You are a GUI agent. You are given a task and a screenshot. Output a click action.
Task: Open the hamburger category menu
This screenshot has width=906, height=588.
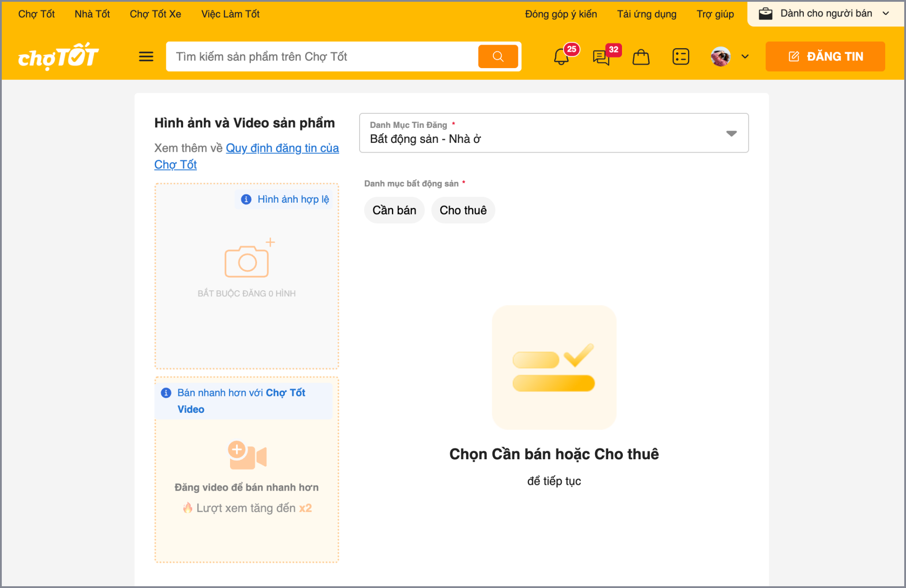click(x=146, y=57)
